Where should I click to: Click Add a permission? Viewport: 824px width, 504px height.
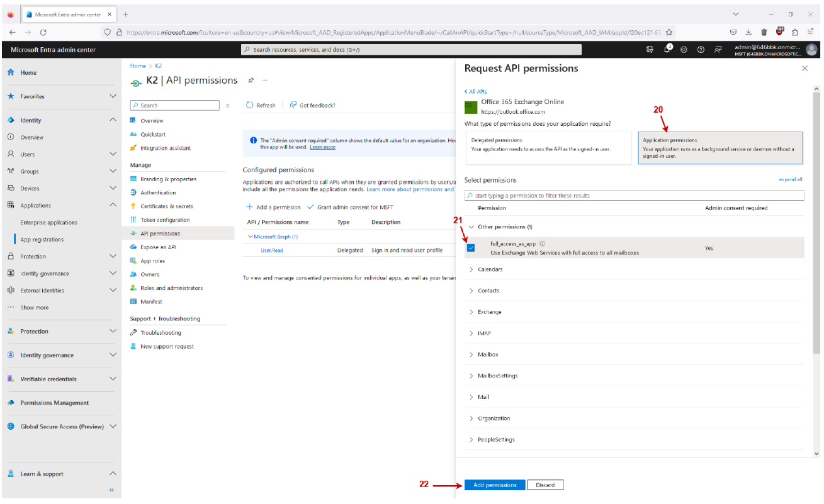(x=273, y=207)
